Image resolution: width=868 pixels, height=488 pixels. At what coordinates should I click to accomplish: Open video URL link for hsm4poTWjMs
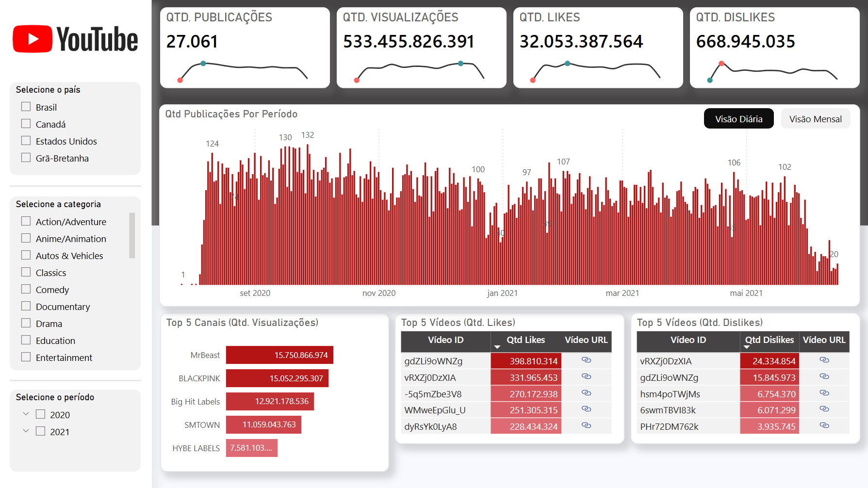pyautogui.click(x=824, y=393)
